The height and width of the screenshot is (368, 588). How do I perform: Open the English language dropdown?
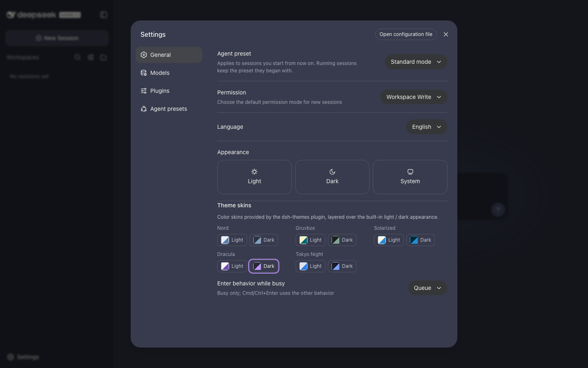(x=427, y=127)
